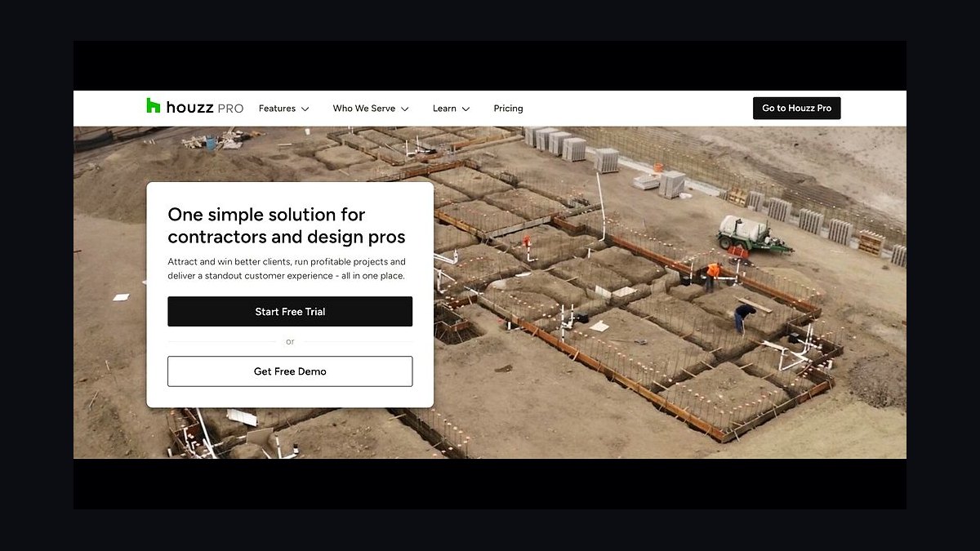The height and width of the screenshot is (551, 980).
Task: Click the Go to Houzz Pro button
Action: coord(796,108)
